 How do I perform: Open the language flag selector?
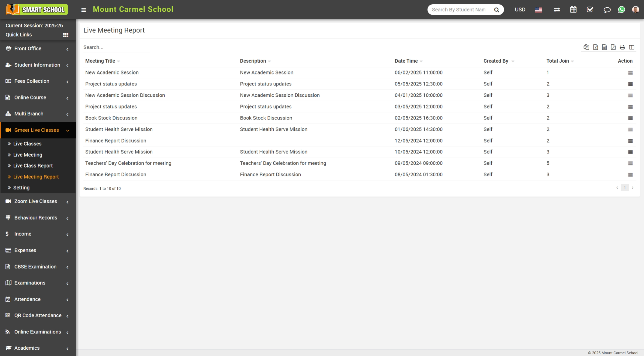click(539, 10)
